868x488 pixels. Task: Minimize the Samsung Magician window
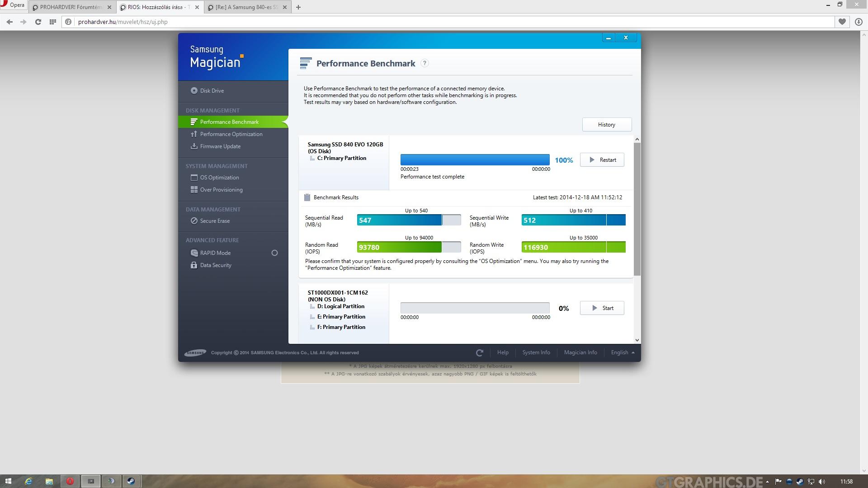(609, 38)
